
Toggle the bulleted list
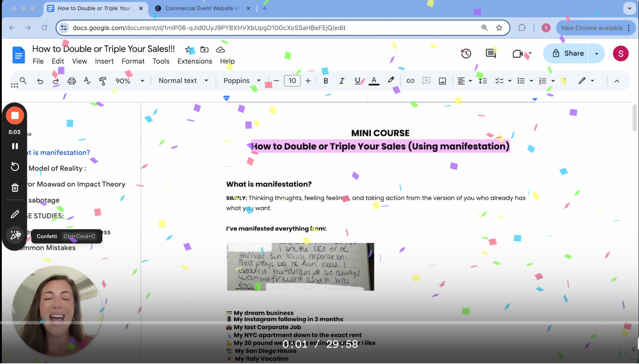coord(521,81)
